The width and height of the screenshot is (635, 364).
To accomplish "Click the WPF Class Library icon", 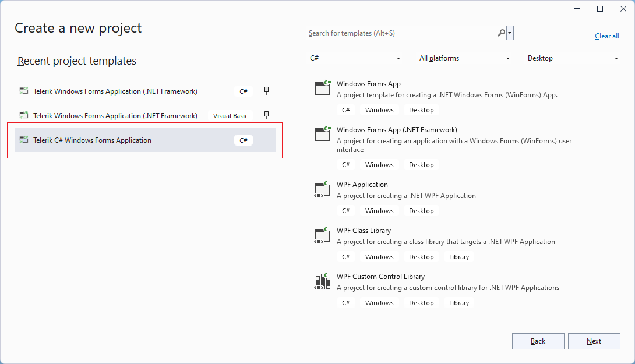I will pyautogui.click(x=322, y=235).
